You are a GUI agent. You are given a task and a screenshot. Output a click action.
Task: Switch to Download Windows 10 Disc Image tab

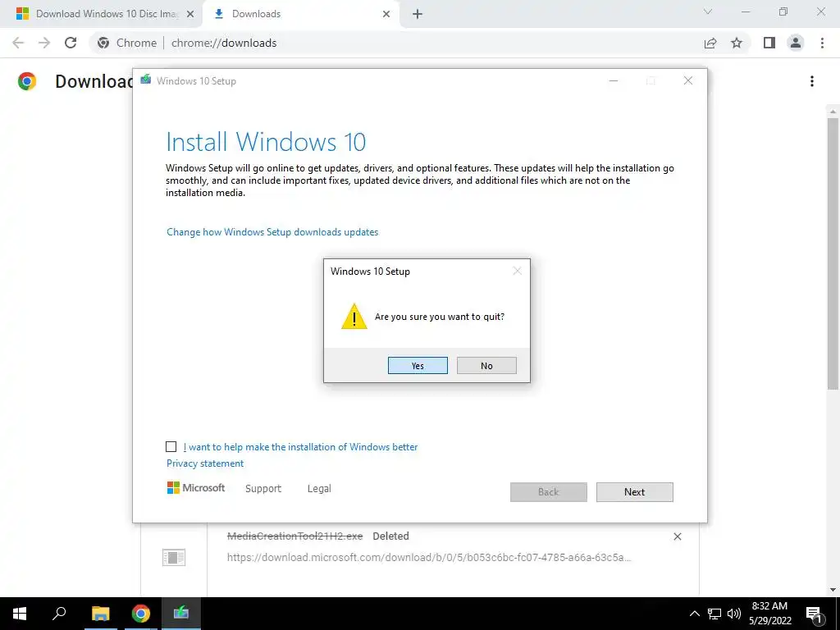pos(102,14)
